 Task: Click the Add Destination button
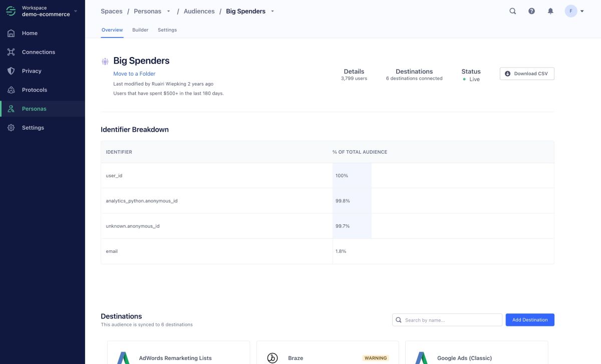(x=529, y=320)
